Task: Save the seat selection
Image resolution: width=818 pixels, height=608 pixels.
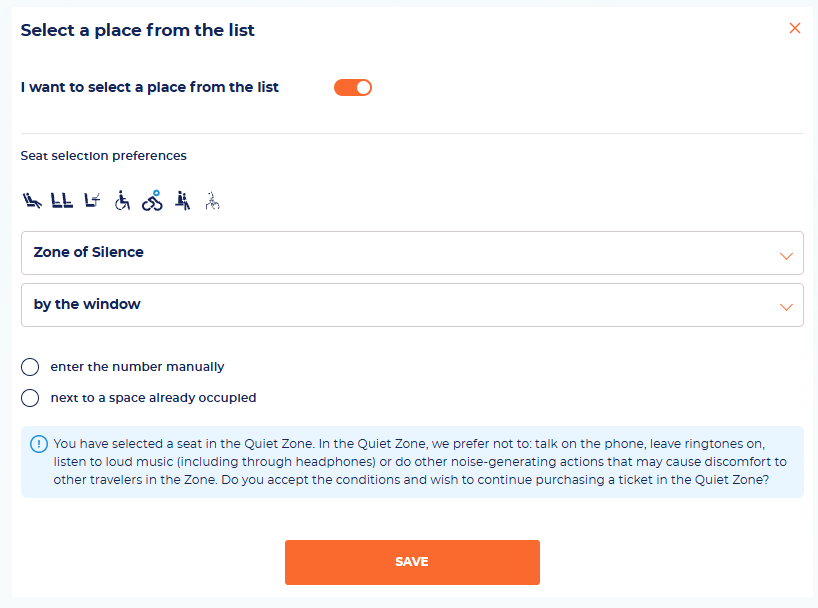Action: point(412,563)
